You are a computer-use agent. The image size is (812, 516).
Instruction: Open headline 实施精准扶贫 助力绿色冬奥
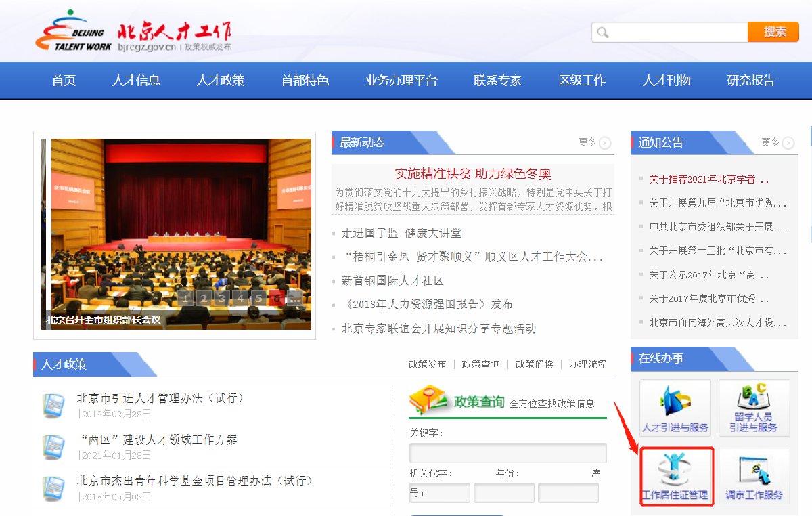click(x=473, y=174)
